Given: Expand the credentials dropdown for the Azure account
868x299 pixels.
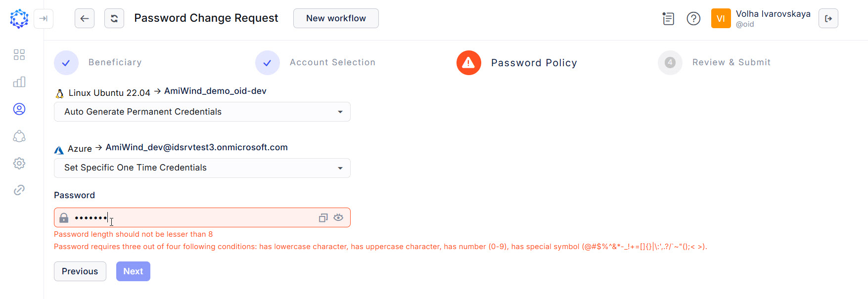Looking at the screenshot, I should [x=340, y=168].
